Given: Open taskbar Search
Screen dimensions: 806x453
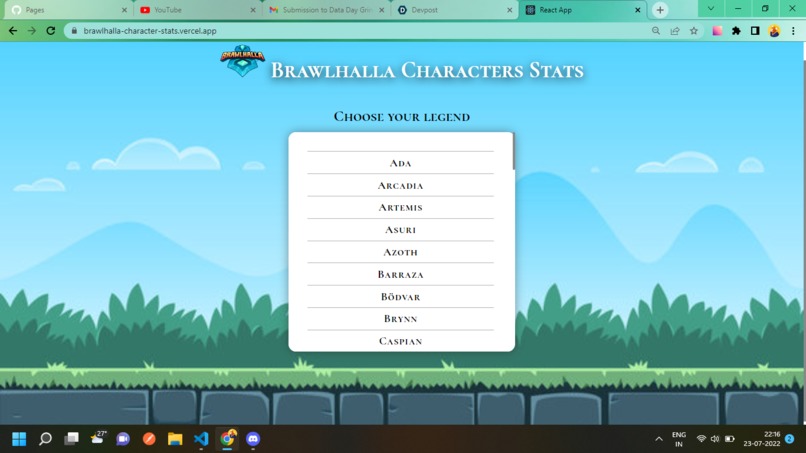Looking at the screenshot, I should pos(45,439).
